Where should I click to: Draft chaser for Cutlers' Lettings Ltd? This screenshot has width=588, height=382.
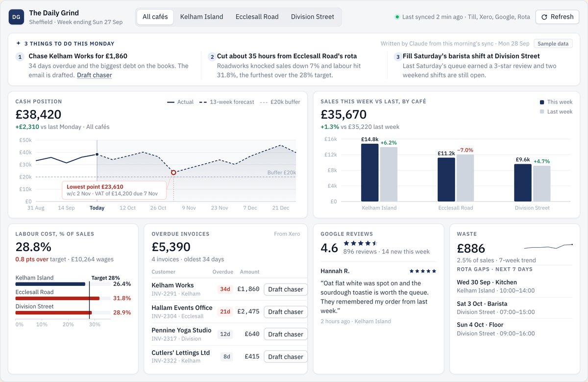(286, 357)
